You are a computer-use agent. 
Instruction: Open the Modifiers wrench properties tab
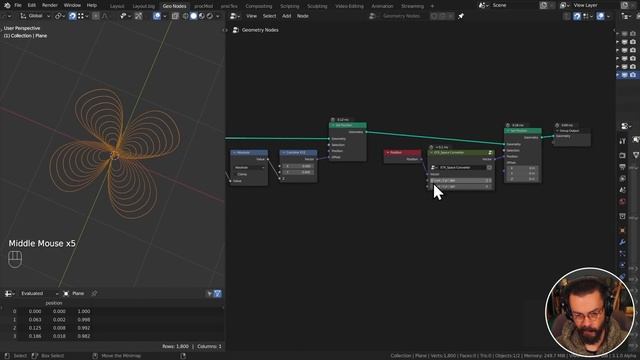click(622, 242)
